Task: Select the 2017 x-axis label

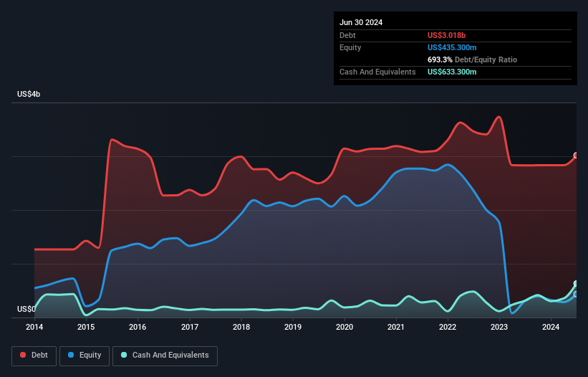Action: pyautogui.click(x=190, y=327)
